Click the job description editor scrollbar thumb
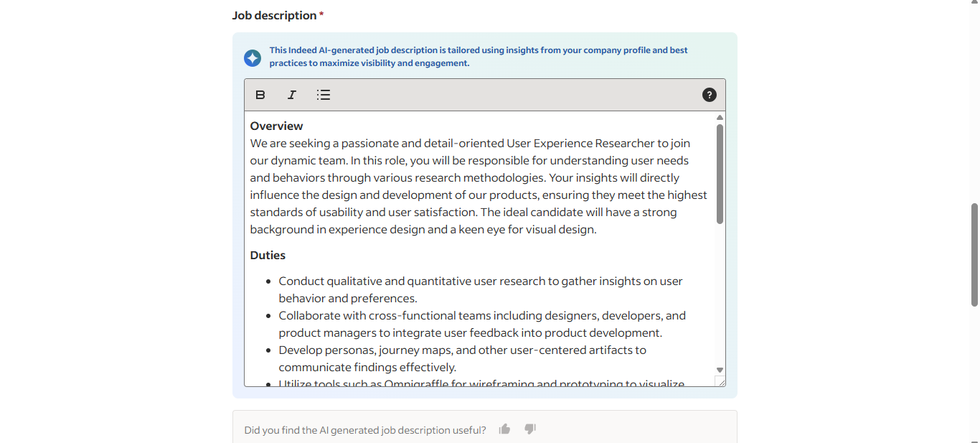This screenshot has width=980, height=443. click(720, 174)
